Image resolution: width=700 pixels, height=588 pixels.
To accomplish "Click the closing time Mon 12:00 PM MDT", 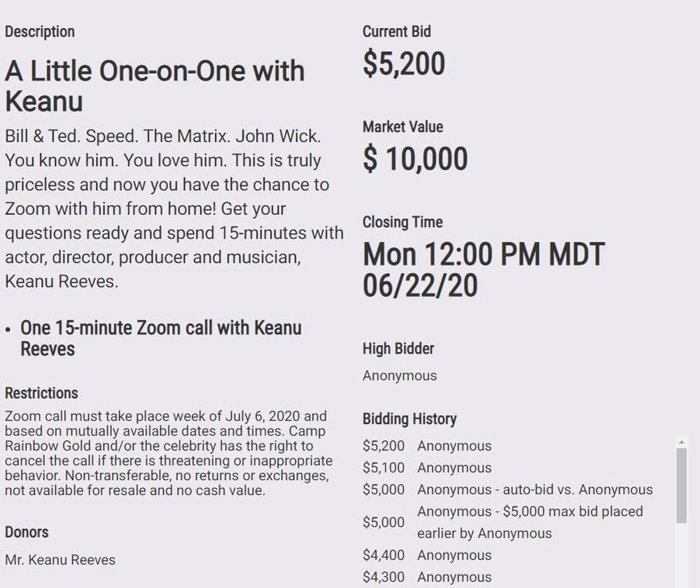I will pos(483,255).
